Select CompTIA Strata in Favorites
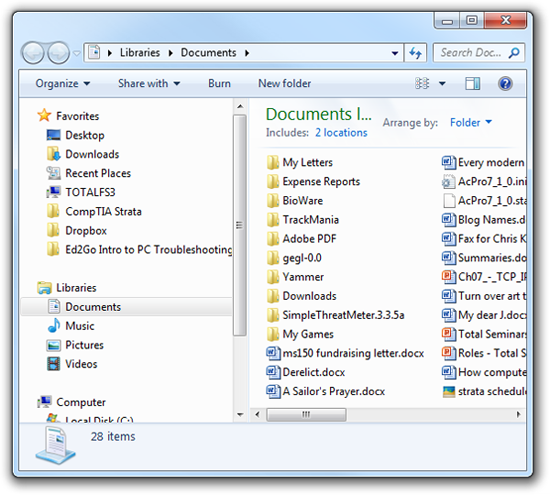The image size is (550, 495). [103, 212]
